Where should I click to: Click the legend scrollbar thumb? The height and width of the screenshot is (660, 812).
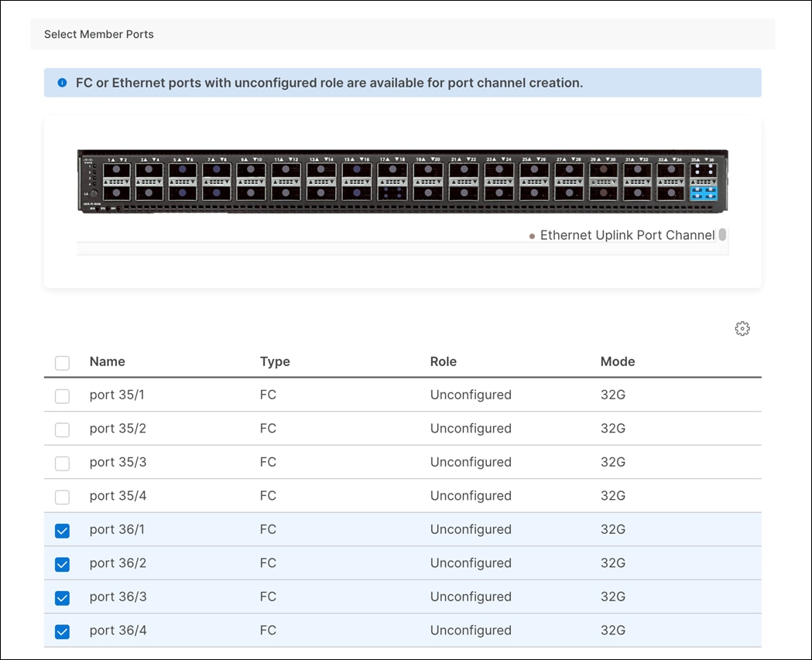pyautogui.click(x=722, y=234)
